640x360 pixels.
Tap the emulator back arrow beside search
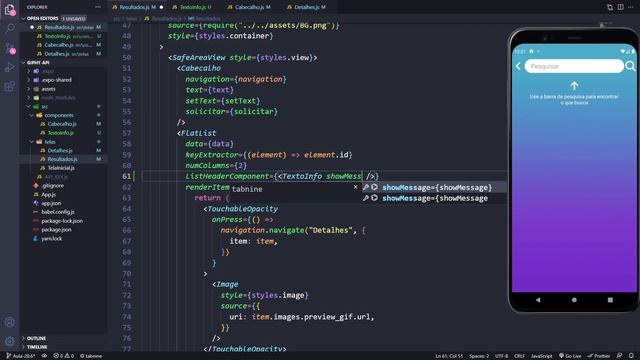(x=518, y=66)
